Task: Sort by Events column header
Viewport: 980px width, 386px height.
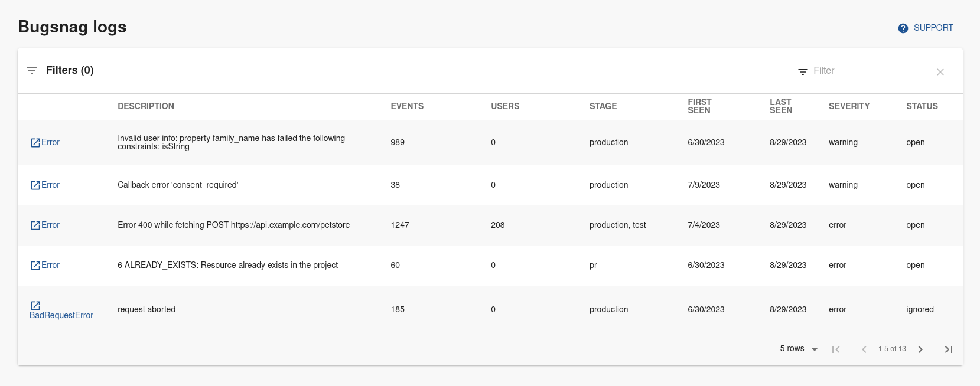Action: 407,106
